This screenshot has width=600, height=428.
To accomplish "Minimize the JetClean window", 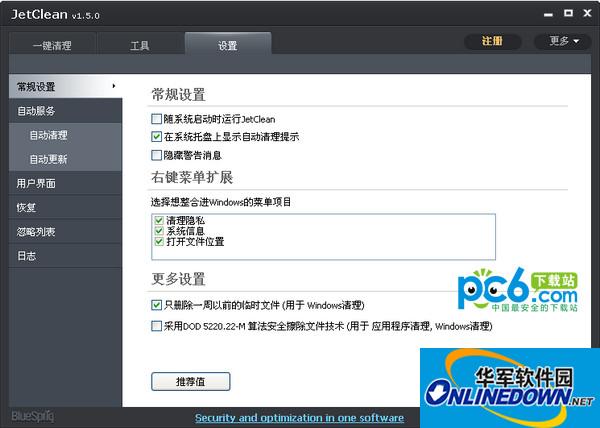I will point(548,15).
